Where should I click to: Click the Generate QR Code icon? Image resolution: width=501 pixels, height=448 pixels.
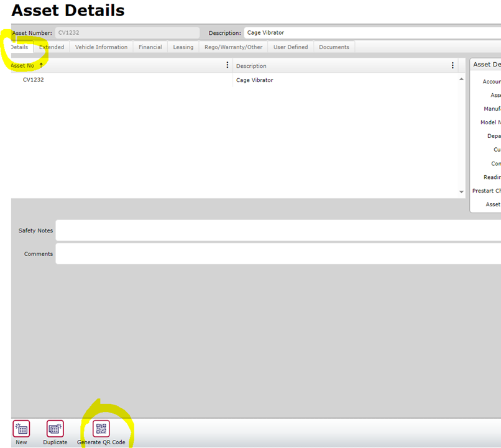[x=101, y=429]
